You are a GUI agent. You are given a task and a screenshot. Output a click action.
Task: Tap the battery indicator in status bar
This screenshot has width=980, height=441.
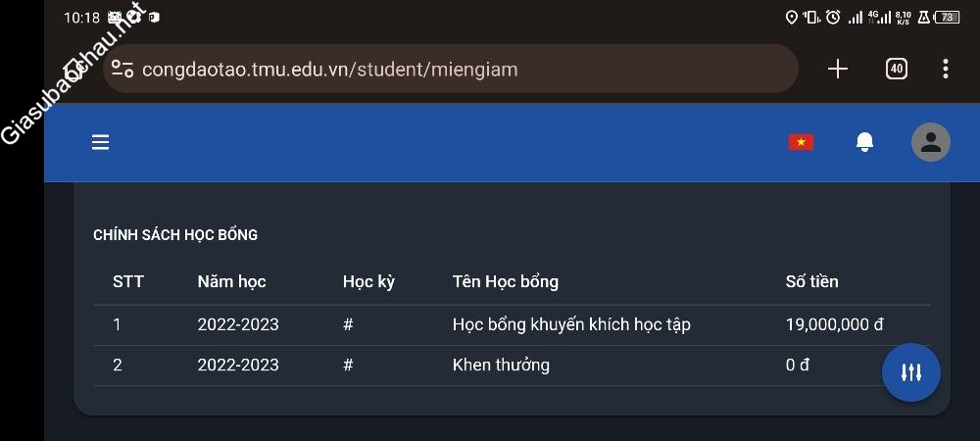pos(947,17)
